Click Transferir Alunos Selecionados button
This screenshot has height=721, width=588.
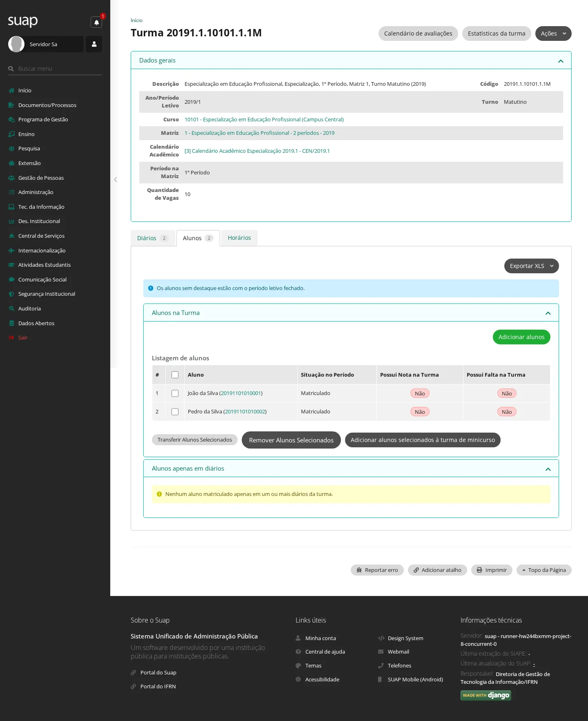pyautogui.click(x=195, y=440)
